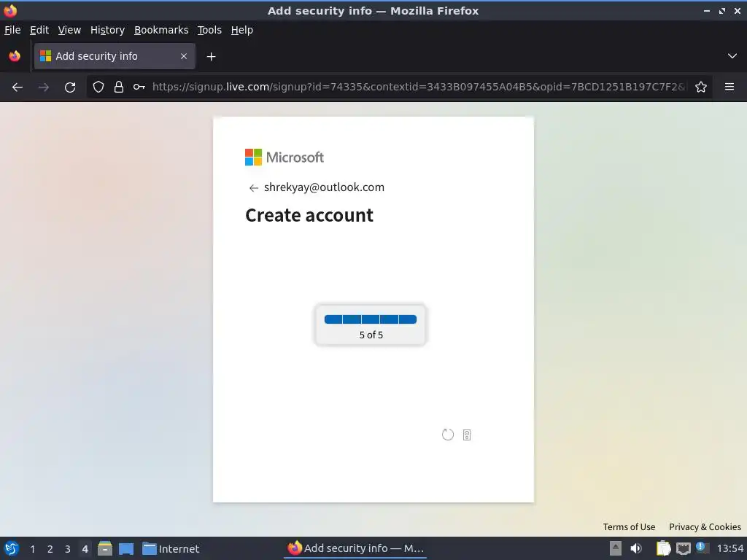Open the Edit menu
The image size is (747, 560).
pyautogui.click(x=39, y=30)
